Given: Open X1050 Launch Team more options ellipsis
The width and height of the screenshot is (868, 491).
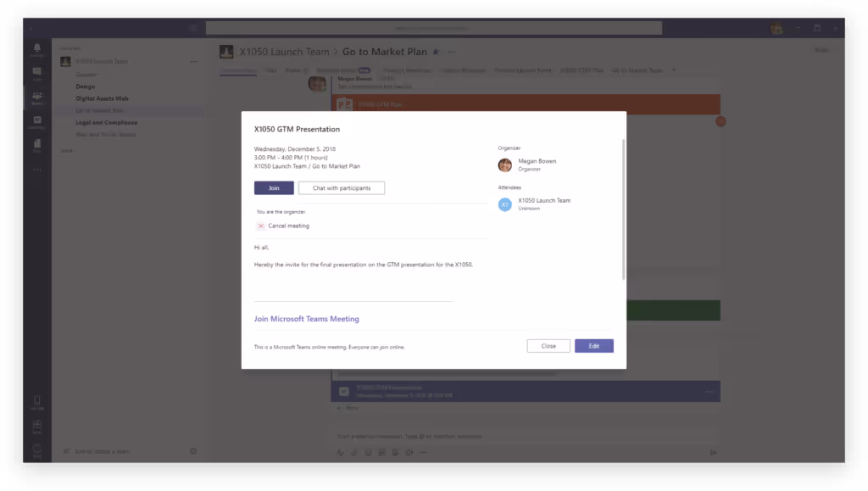Looking at the screenshot, I should click(x=194, y=61).
